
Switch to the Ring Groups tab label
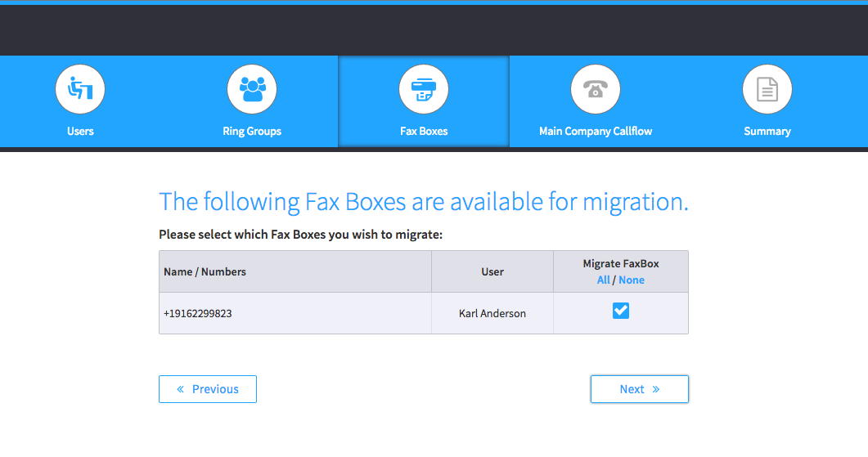252,131
